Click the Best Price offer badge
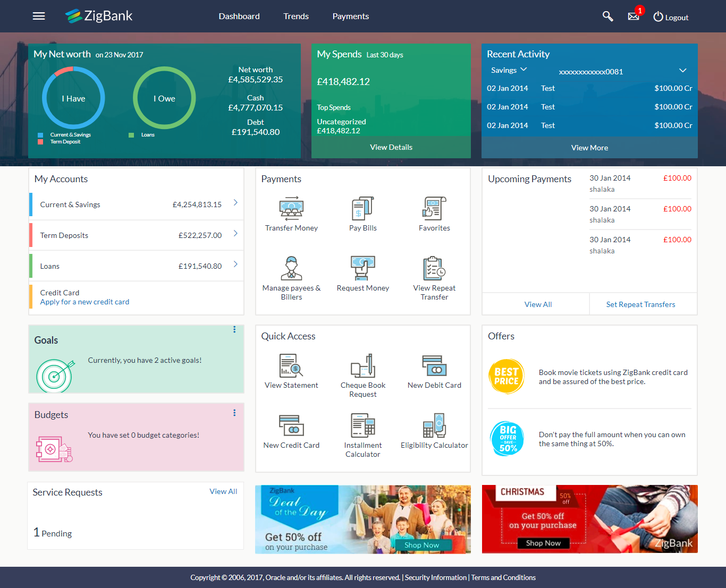 506,376
